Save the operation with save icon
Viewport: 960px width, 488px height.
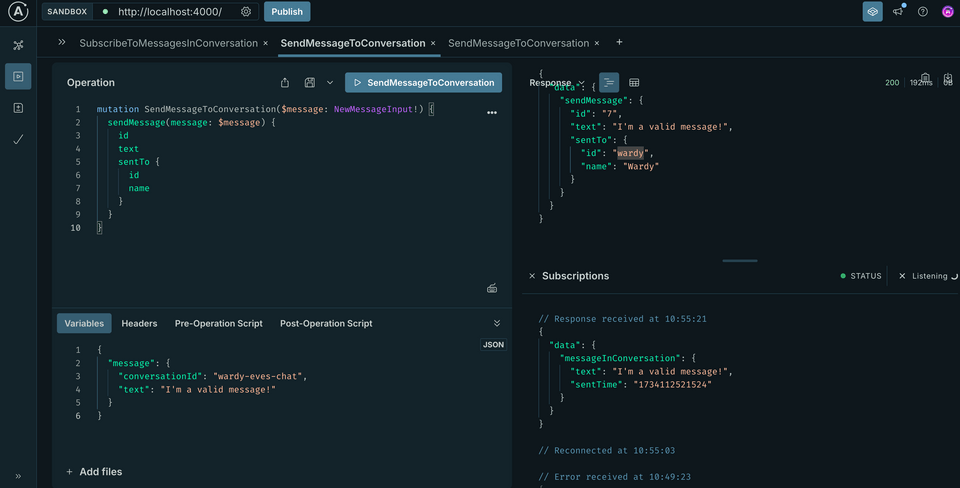(x=310, y=83)
